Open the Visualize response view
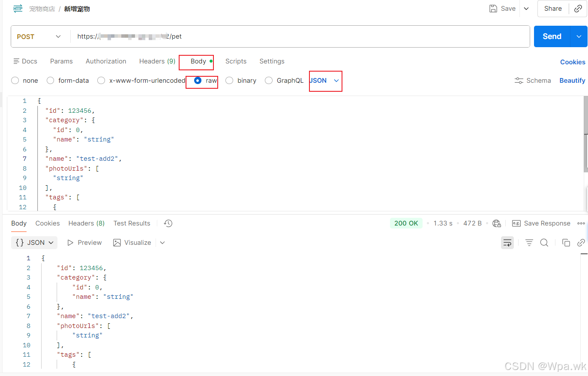 (132, 243)
